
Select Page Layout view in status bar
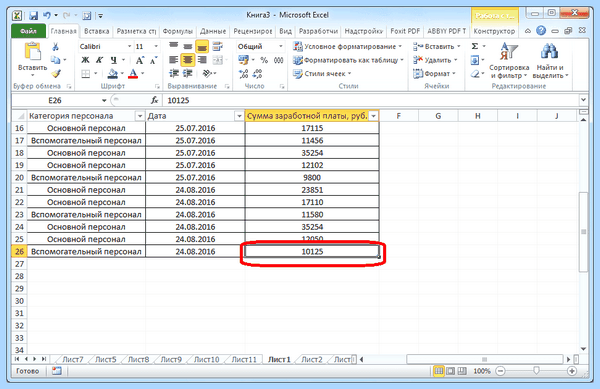[x=450, y=371]
